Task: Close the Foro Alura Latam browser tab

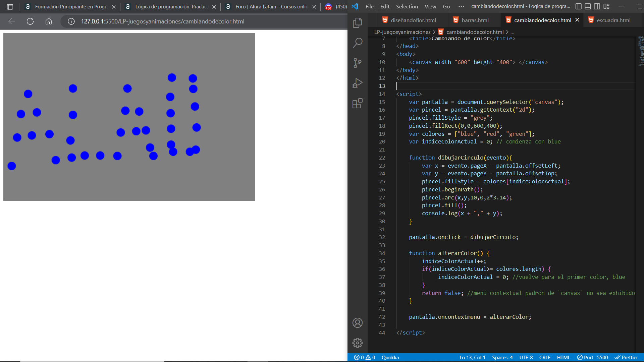Action: click(314, 7)
